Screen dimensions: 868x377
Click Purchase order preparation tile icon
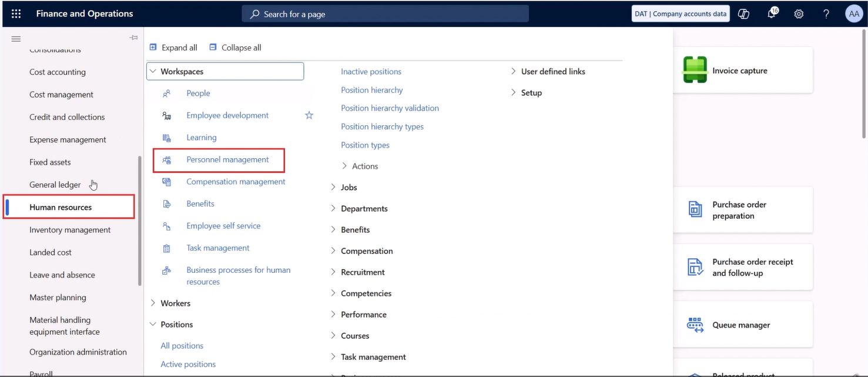[x=695, y=209]
